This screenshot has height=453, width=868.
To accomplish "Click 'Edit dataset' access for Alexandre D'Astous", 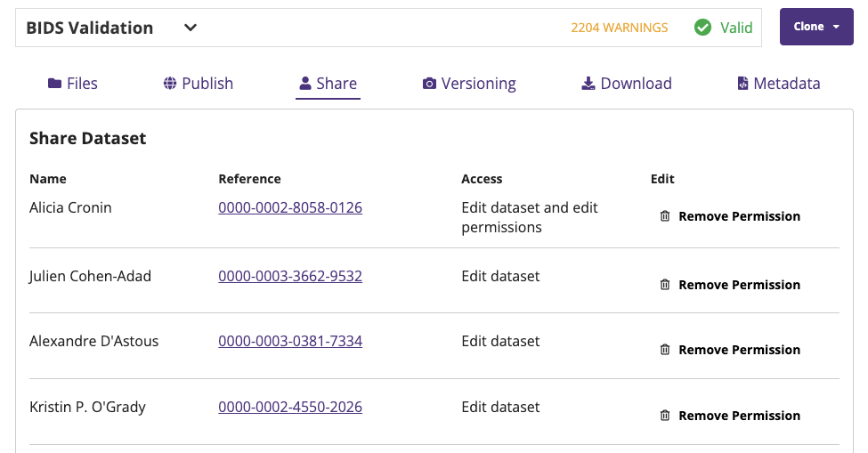I will coord(500,341).
